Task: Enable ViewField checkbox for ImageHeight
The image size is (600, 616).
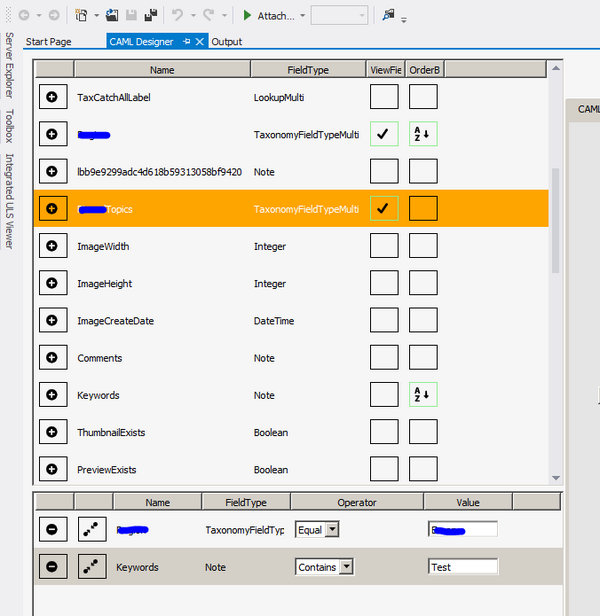Action: point(384,283)
